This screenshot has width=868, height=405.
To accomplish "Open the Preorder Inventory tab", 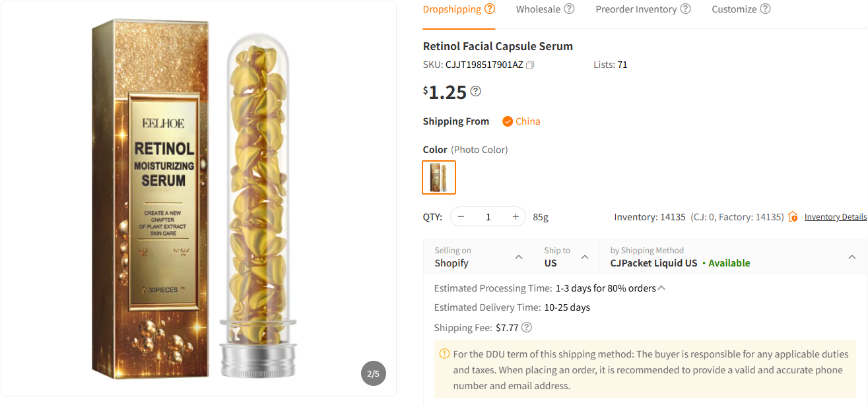I will [x=636, y=9].
